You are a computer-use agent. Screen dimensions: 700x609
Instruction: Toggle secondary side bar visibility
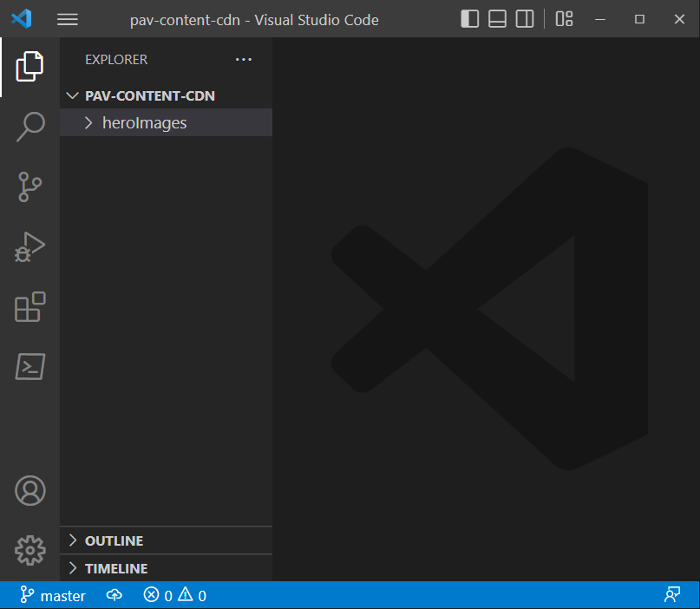click(x=525, y=19)
